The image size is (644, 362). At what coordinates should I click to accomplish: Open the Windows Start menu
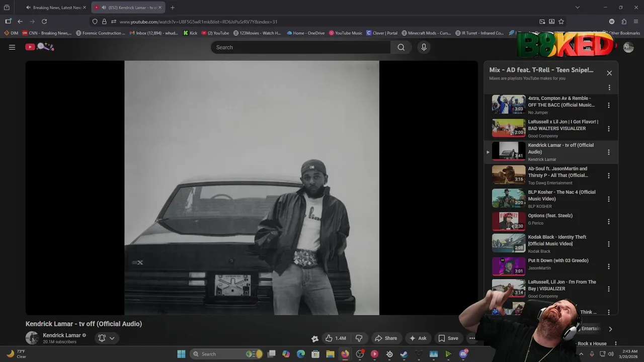(181, 354)
